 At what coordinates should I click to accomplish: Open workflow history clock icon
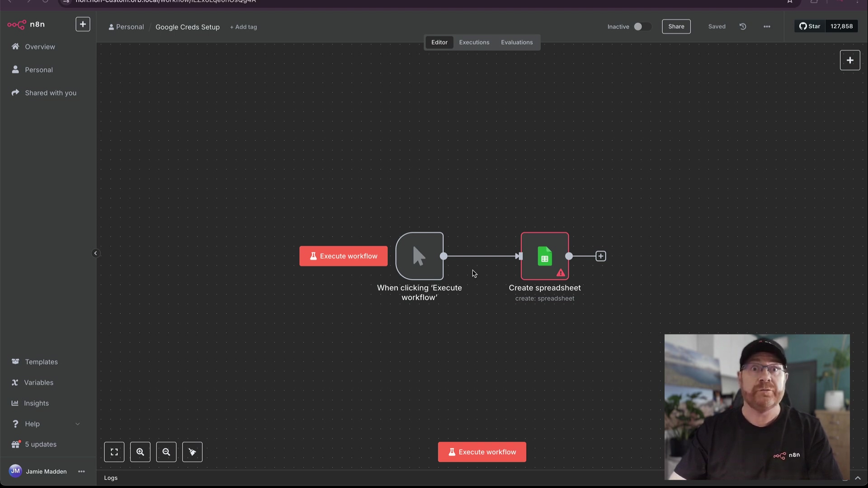(x=743, y=27)
